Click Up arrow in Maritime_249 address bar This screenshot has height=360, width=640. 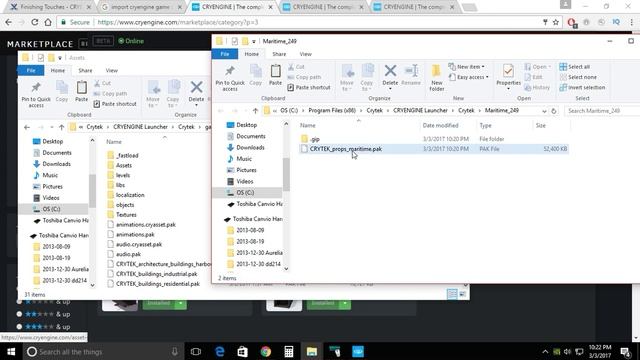[x=255, y=111]
